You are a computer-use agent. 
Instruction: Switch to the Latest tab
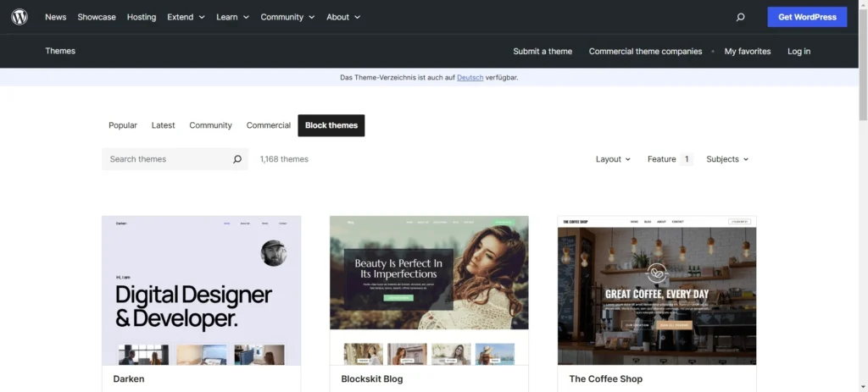click(164, 125)
